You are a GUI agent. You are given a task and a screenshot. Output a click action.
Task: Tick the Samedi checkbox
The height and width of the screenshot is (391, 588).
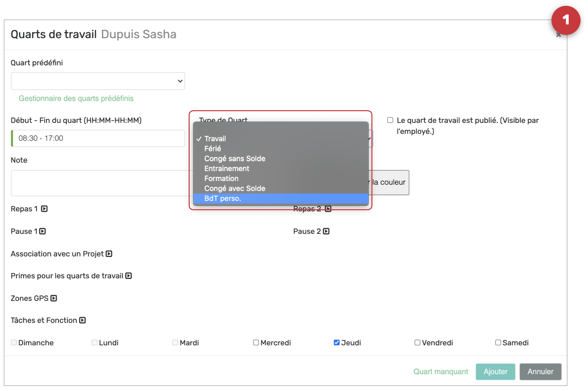pyautogui.click(x=498, y=343)
